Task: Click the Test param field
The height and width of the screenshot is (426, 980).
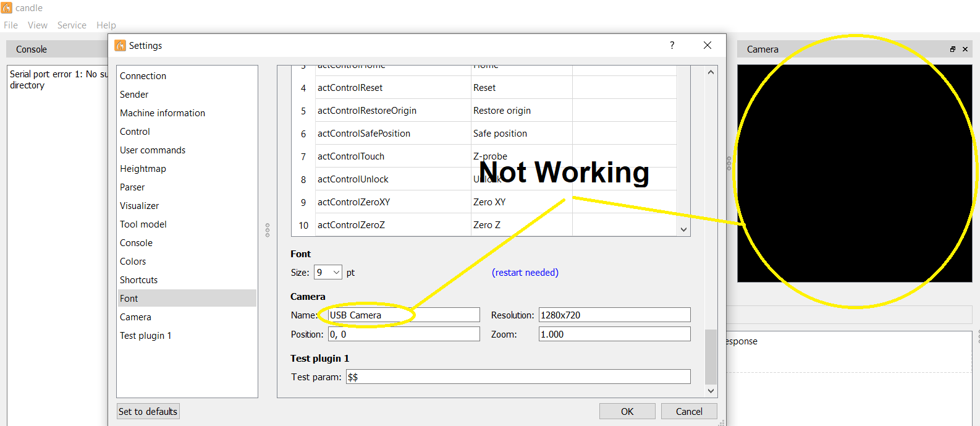Action: tap(518, 377)
